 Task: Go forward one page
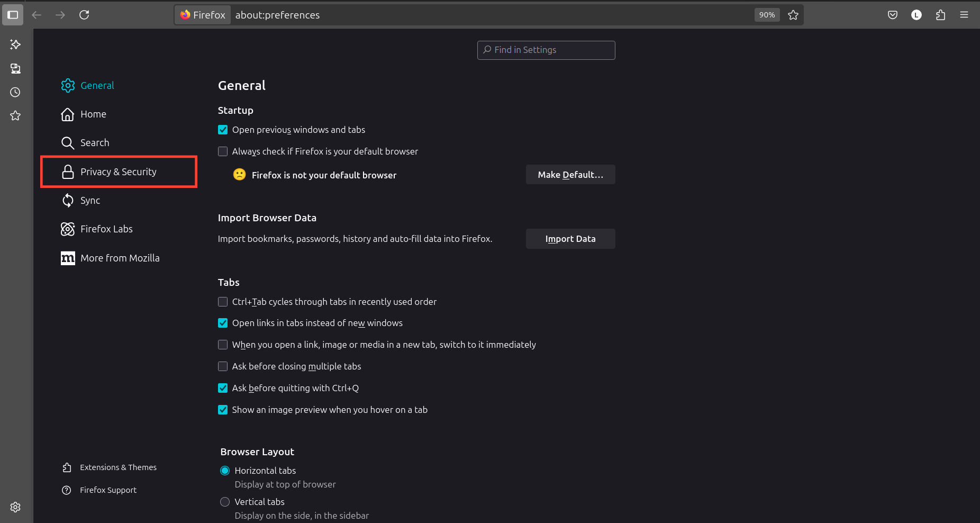[x=60, y=15]
